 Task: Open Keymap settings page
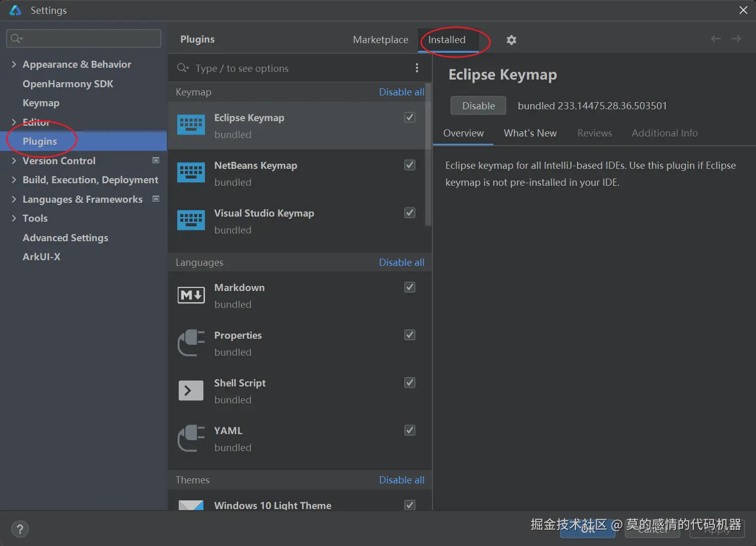coord(41,103)
